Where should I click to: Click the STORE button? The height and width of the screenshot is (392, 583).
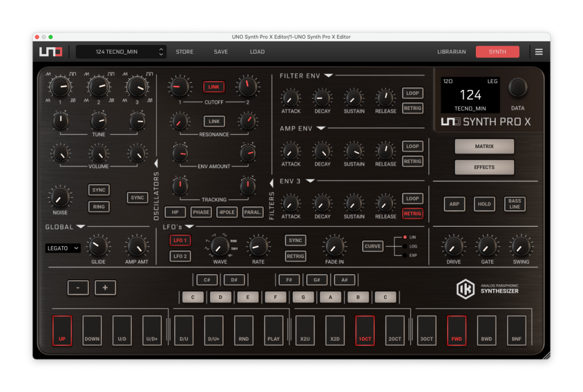pyautogui.click(x=184, y=52)
